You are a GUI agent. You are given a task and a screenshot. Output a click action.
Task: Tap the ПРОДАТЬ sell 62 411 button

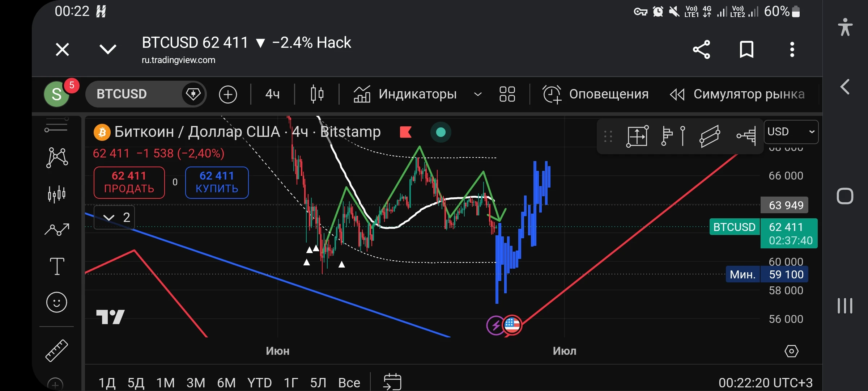coord(129,182)
